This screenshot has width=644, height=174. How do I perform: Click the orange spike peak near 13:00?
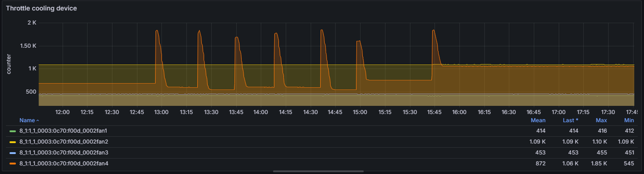pos(156,30)
